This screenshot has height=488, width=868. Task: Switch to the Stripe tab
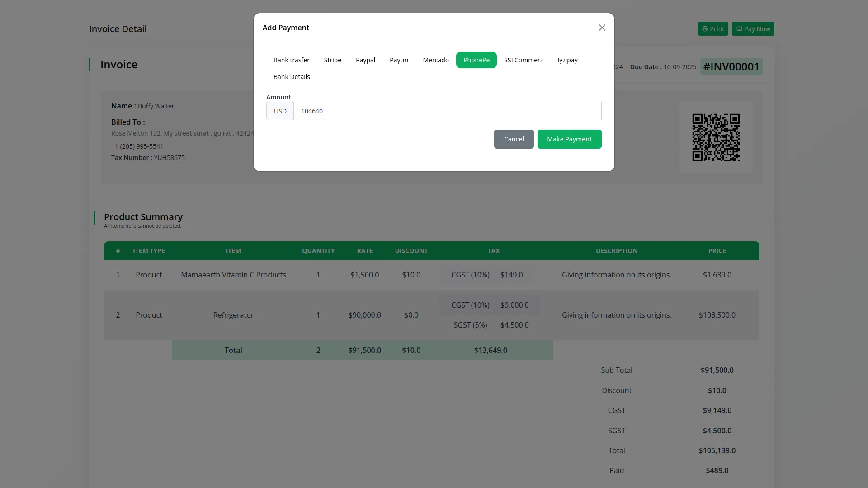pyautogui.click(x=332, y=60)
